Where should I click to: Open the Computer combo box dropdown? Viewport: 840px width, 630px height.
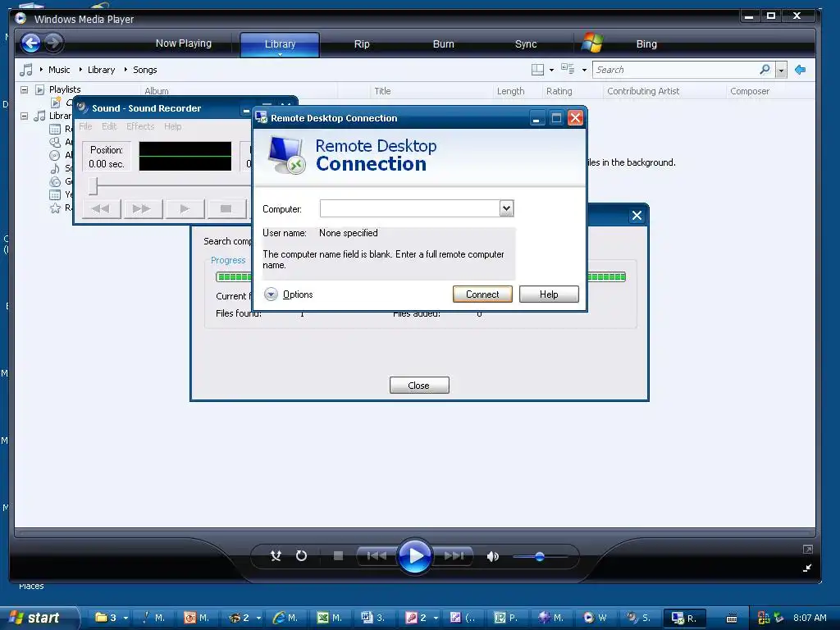pos(506,208)
